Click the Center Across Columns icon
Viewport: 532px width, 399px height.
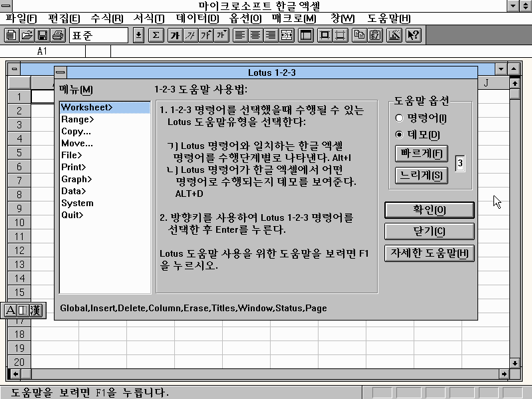click(287, 35)
